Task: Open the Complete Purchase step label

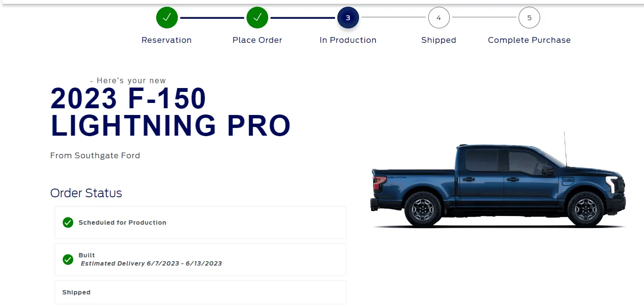Action: pyautogui.click(x=529, y=40)
